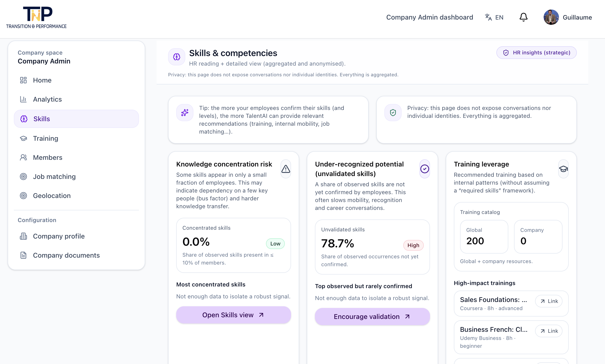
Task: Open the Analytics sidebar item
Action: click(47, 99)
